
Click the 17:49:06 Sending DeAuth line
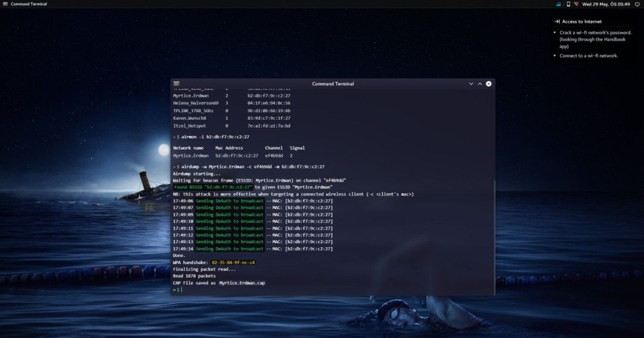pyautogui.click(x=253, y=201)
